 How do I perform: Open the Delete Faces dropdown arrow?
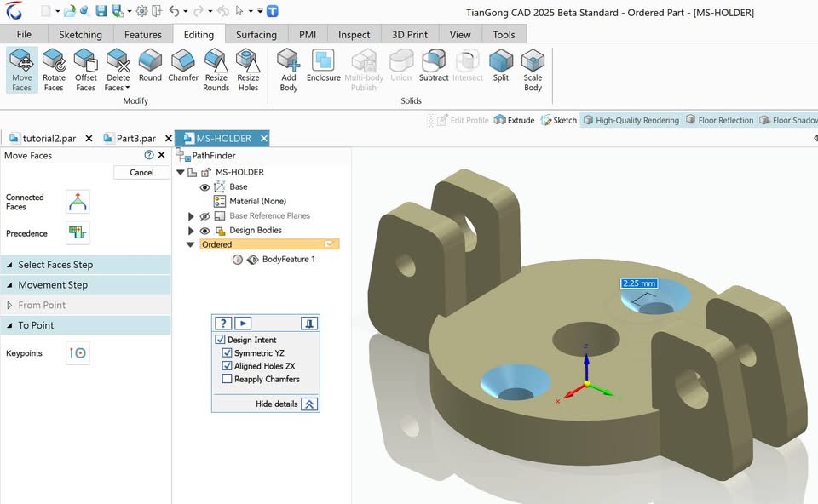[127, 88]
